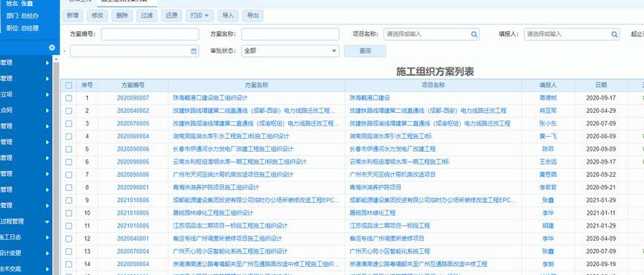Click date cell 2020-09-22

[601, 175]
